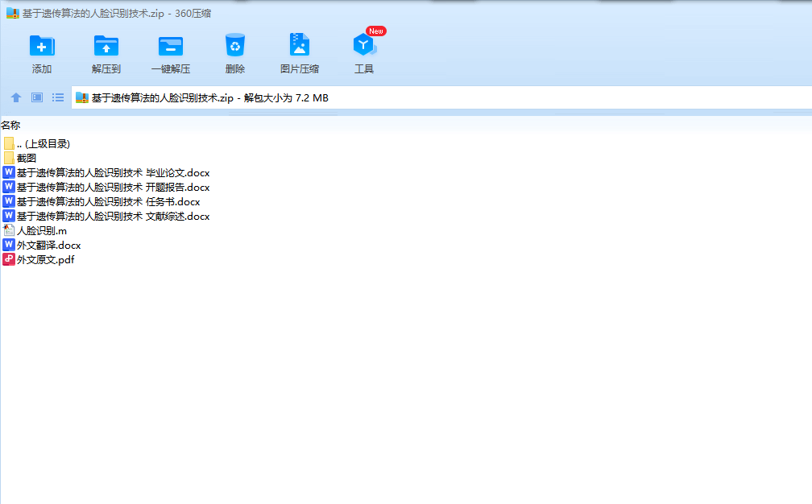This screenshot has width=812, height=504.
Task: Click the MATLAB file icon of 人脸识别.m
Action: point(9,230)
